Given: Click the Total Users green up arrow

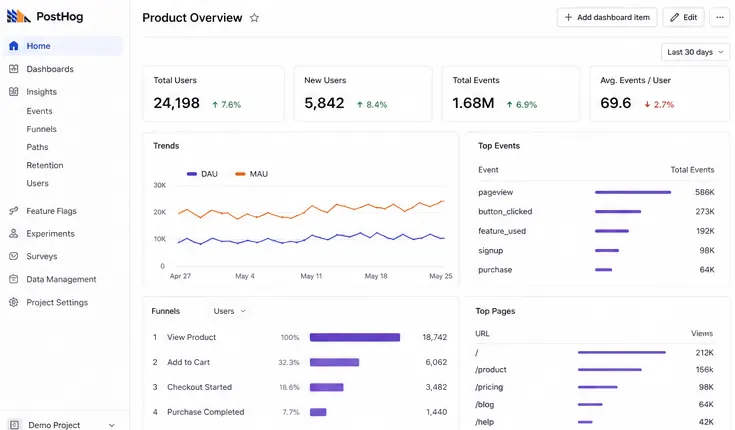Looking at the screenshot, I should tap(215, 105).
